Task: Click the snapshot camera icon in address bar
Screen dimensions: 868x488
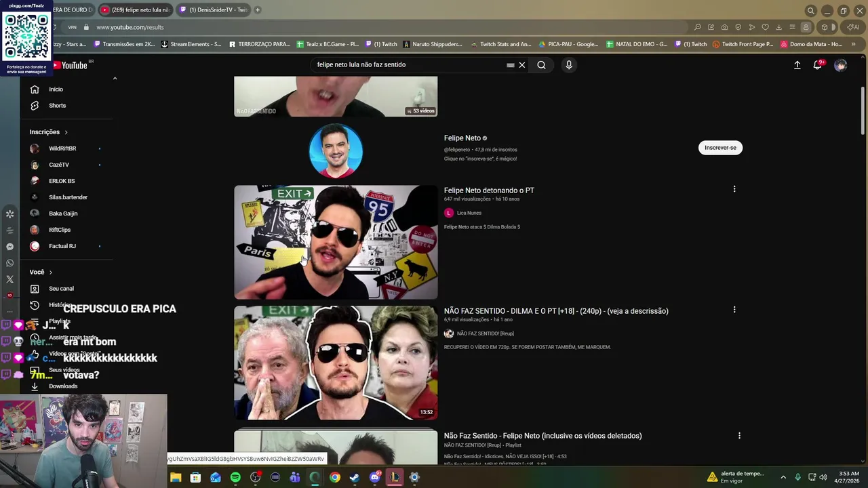Action: coord(724,27)
